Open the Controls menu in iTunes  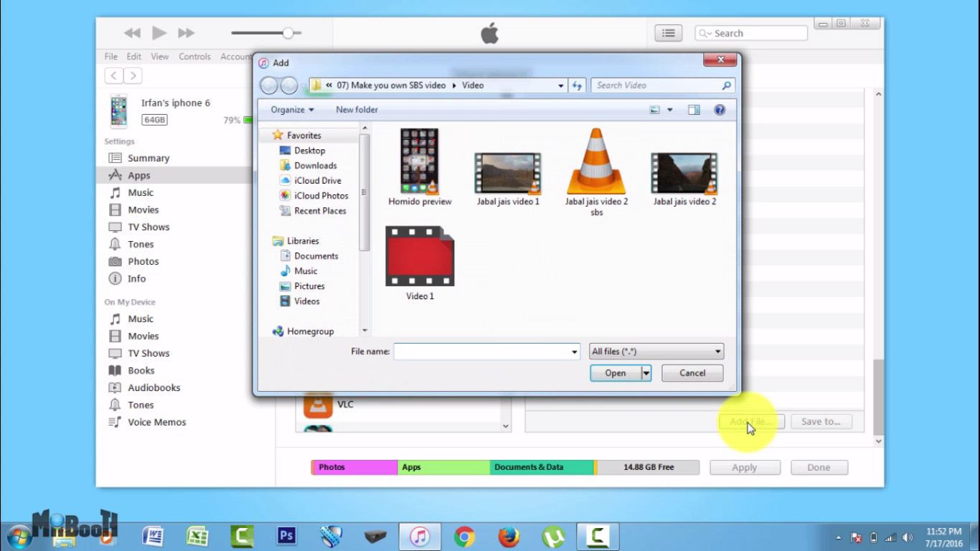click(195, 57)
